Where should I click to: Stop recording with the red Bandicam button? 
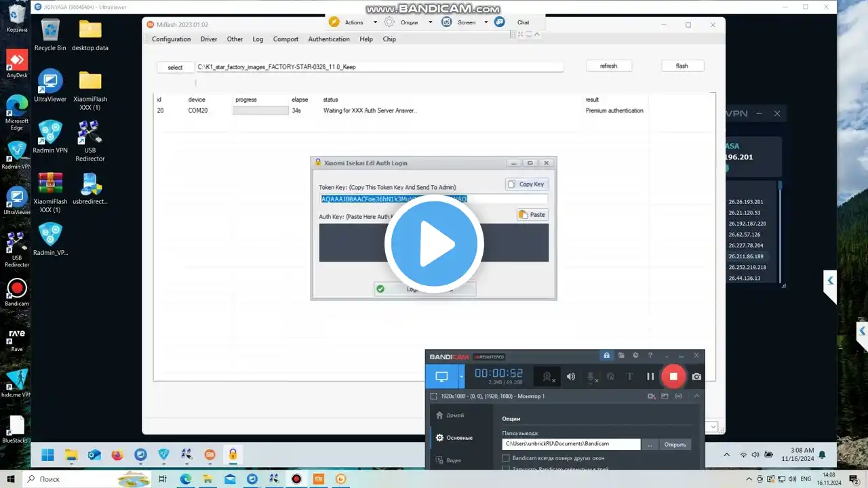click(x=673, y=376)
